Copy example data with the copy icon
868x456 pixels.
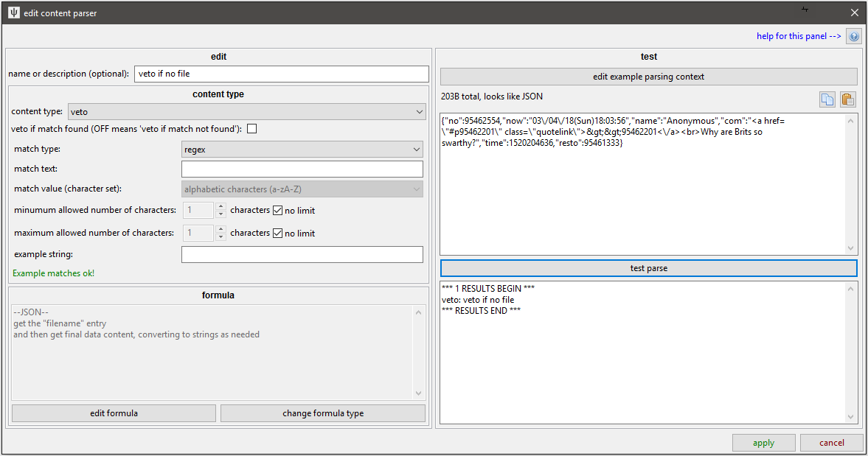827,99
